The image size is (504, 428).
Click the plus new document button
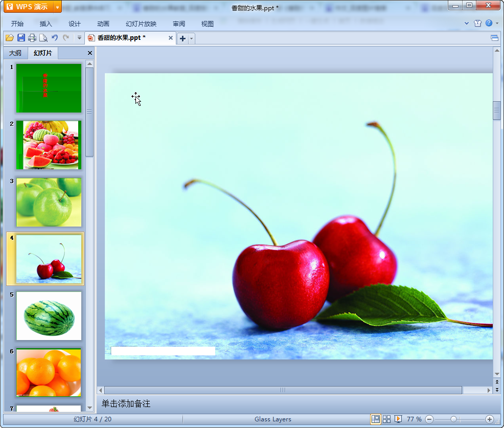(x=182, y=38)
